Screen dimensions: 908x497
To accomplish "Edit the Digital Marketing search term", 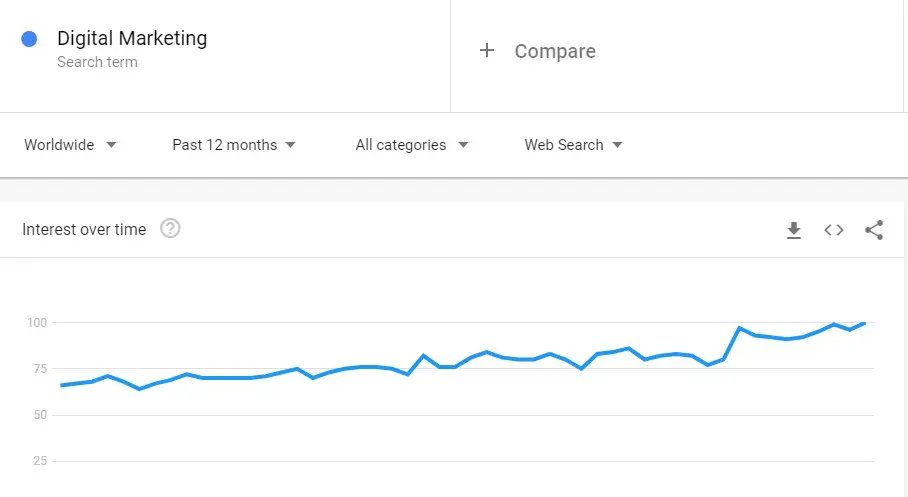I will [x=132, y=39].
